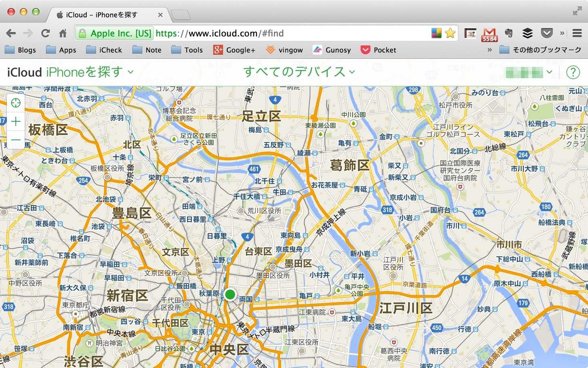Open the Gmail checker extension showing 5584

(489, 34)
